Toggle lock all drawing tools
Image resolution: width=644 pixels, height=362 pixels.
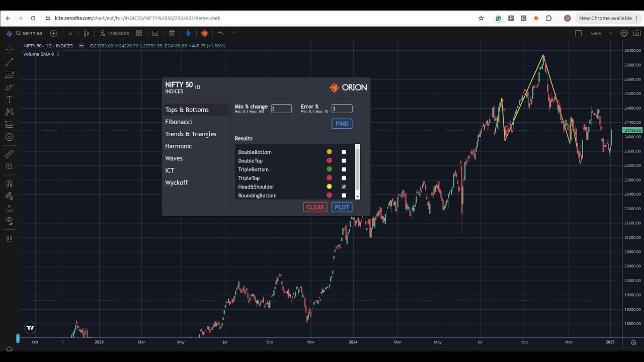tap(9, 208)
